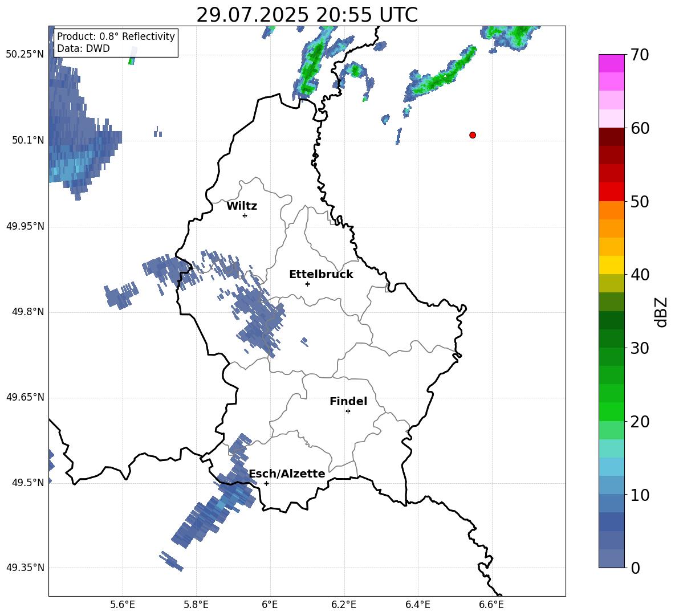The width and height of the screenshot is (675, 616).
Task: Click the dark green colorbar segment near 30
Action: (x=611, y=338)
